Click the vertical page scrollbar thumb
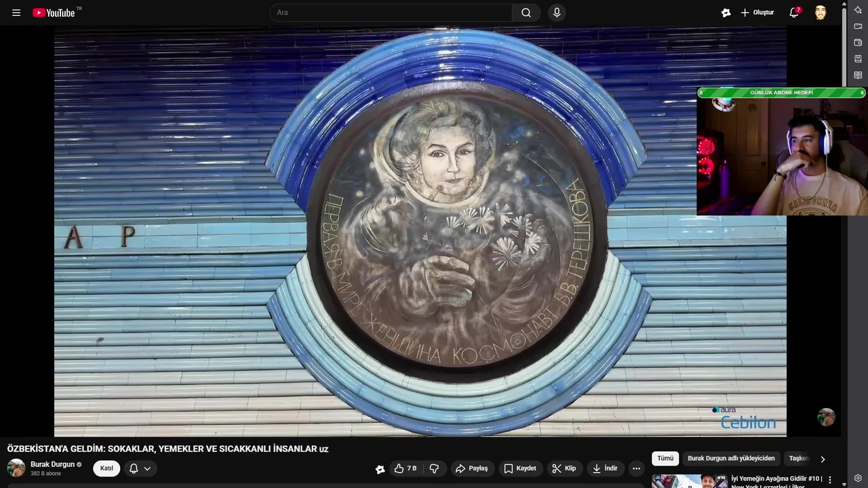This screenshot has height=488, width=868. [x=844, y=47]
